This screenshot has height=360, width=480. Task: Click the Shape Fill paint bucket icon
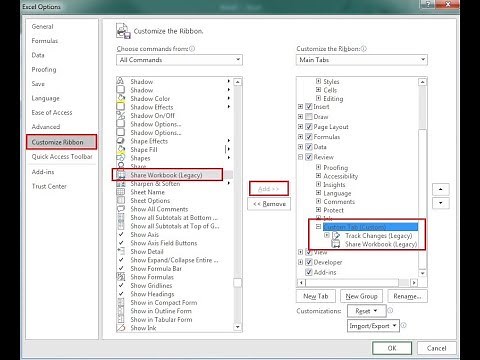(x=121, y=149)
